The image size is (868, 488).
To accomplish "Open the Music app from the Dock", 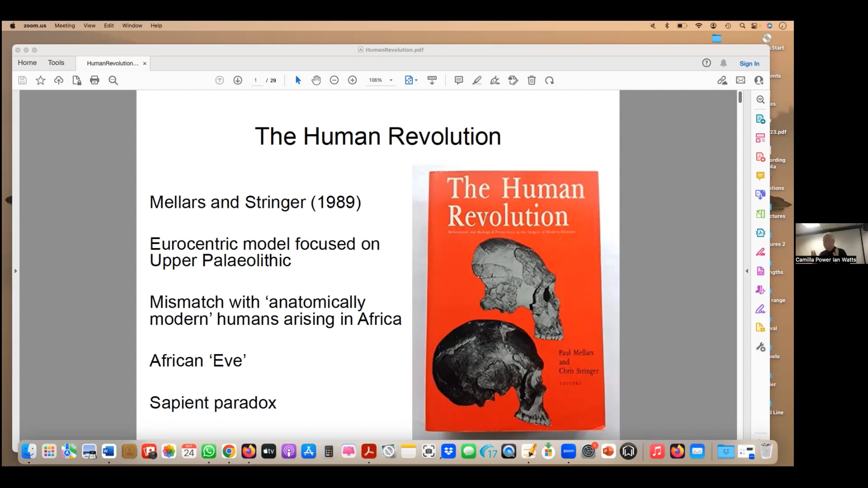I will pos(657,451).
